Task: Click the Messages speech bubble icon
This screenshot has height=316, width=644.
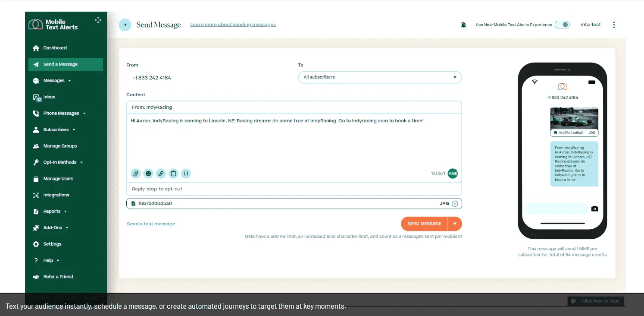Action: coord(36,81)
